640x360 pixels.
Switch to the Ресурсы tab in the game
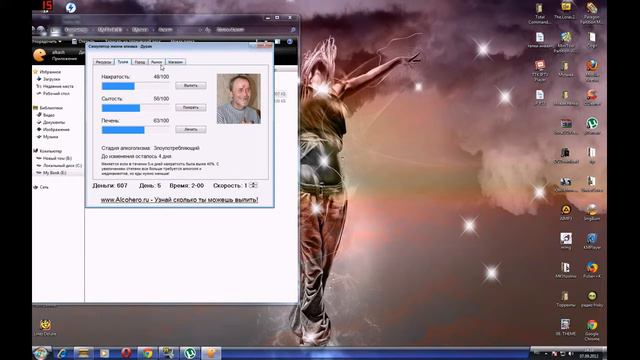[104, 62]
